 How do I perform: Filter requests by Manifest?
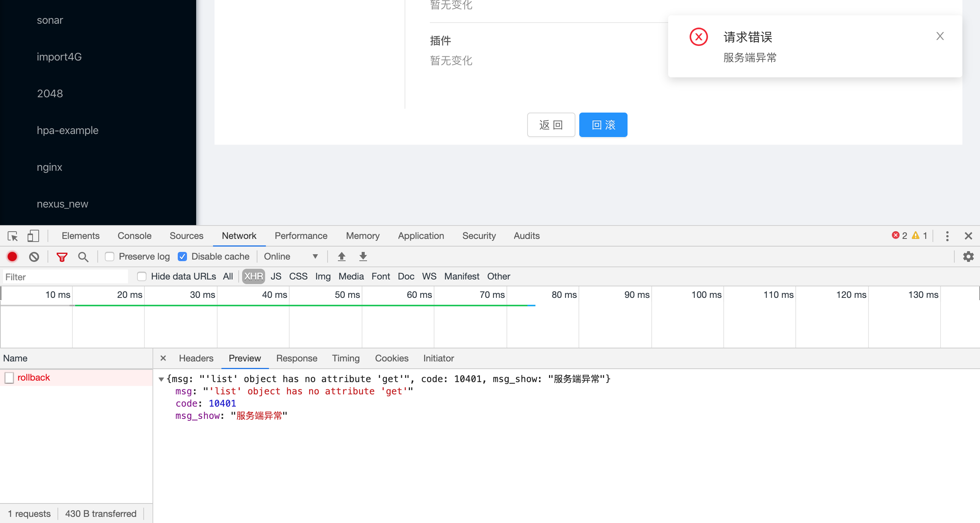[462, 276]
